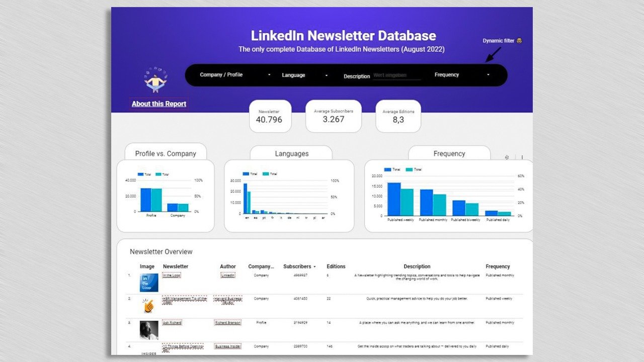Viewport: 644px width, 362px height.
Task: Click the teal Total legend swatch in Frequency chart
Action: [x=410, y=170]
